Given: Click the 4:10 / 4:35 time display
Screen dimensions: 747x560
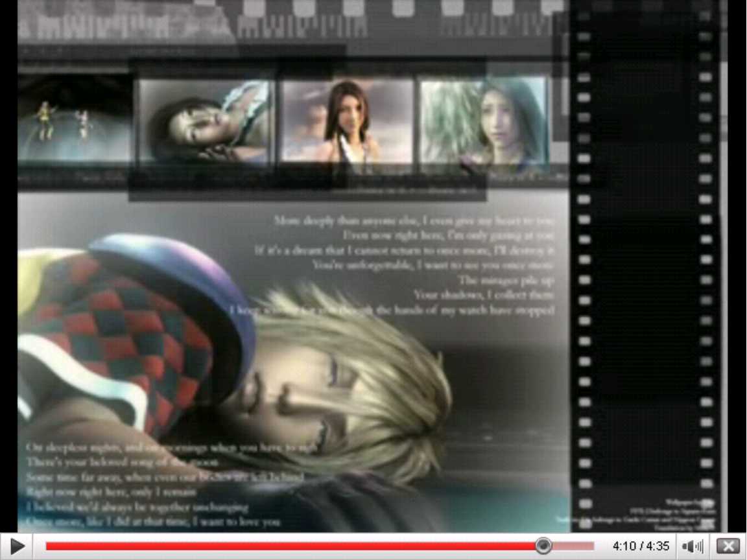Looking at the screenshot, I should [641, 546].
